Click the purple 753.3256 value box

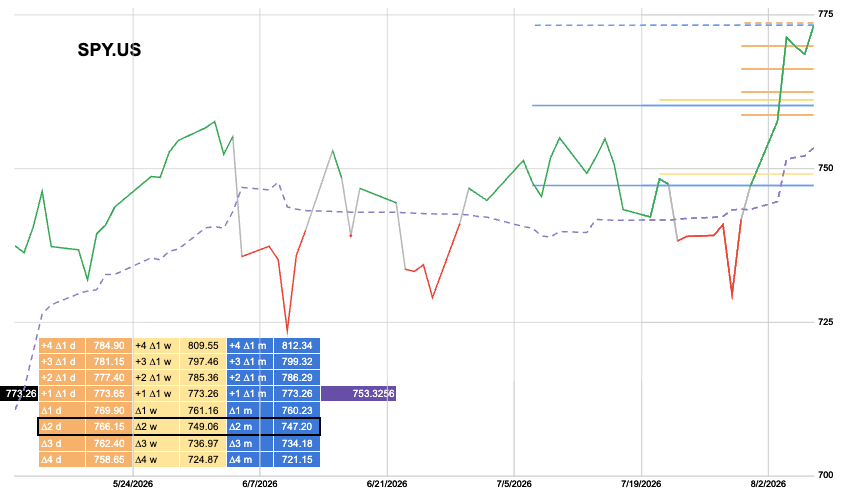click(x=359, y=394)
